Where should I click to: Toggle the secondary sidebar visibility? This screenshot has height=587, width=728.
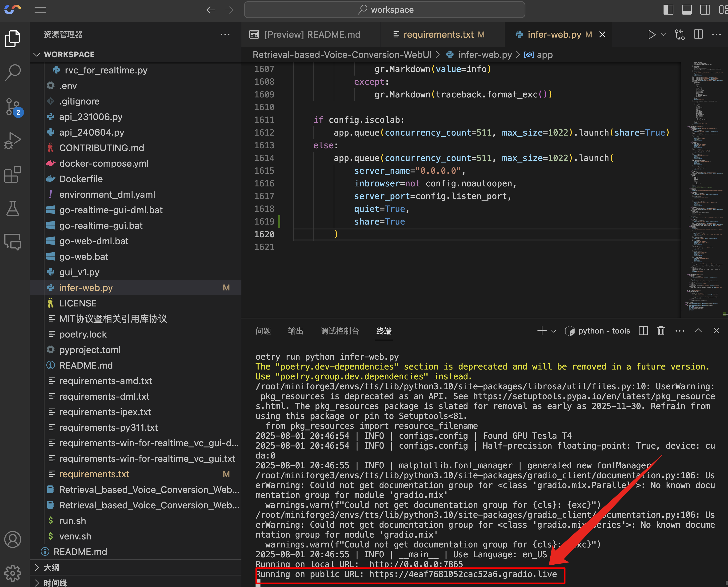pyautogui.click(x=705, y=9)
